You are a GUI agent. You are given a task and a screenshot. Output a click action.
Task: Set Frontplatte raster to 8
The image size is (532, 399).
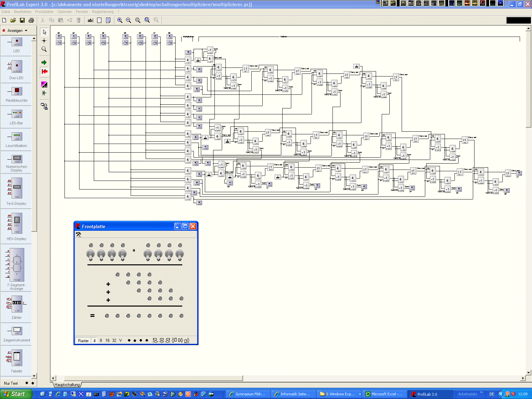point(101,340)
